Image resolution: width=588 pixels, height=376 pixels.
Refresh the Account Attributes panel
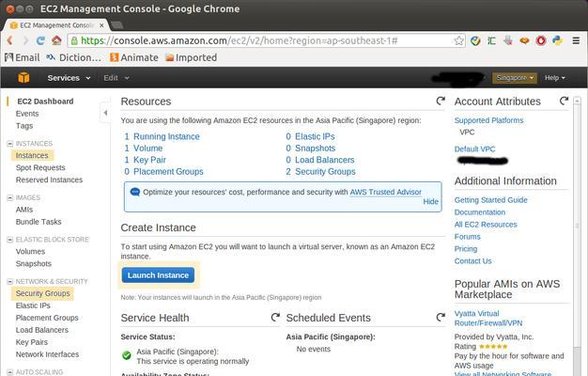(564, 102)
